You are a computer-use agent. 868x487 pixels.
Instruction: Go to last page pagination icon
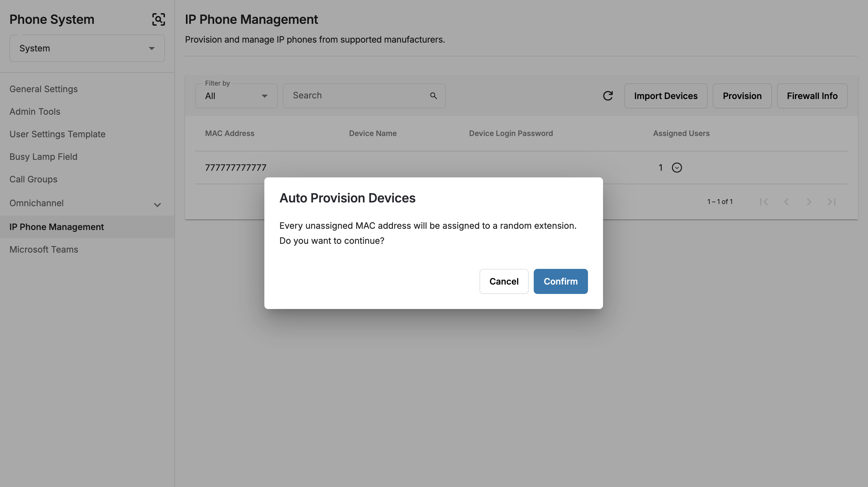pos(831,202)
